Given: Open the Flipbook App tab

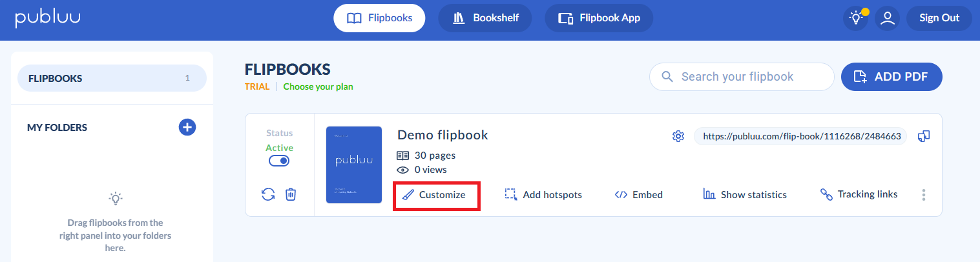Looking at the screenshot, I should click(599, 18).
